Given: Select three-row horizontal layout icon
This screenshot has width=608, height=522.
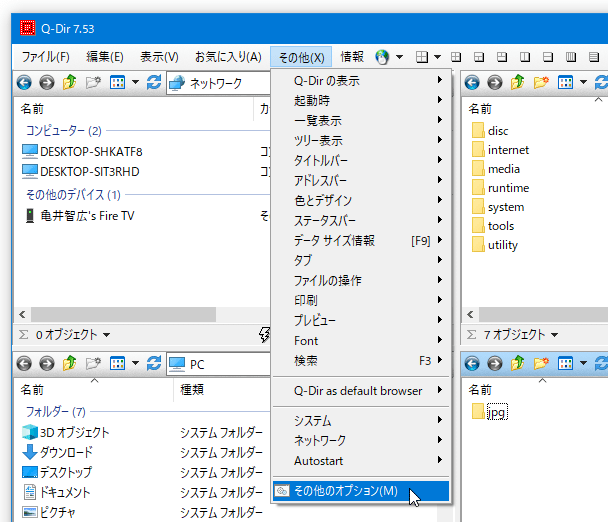Looking at the screenshot, I should point(594,57).
